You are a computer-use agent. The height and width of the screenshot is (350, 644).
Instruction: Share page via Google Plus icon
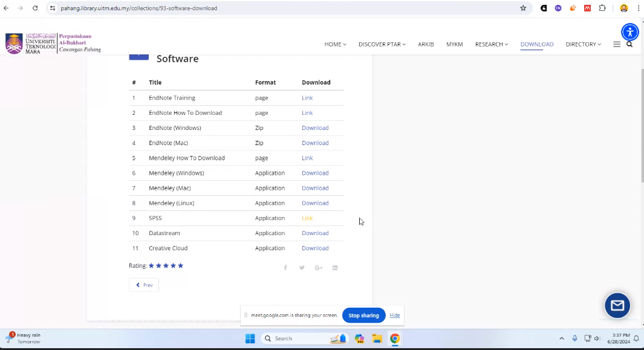[318, 268]
